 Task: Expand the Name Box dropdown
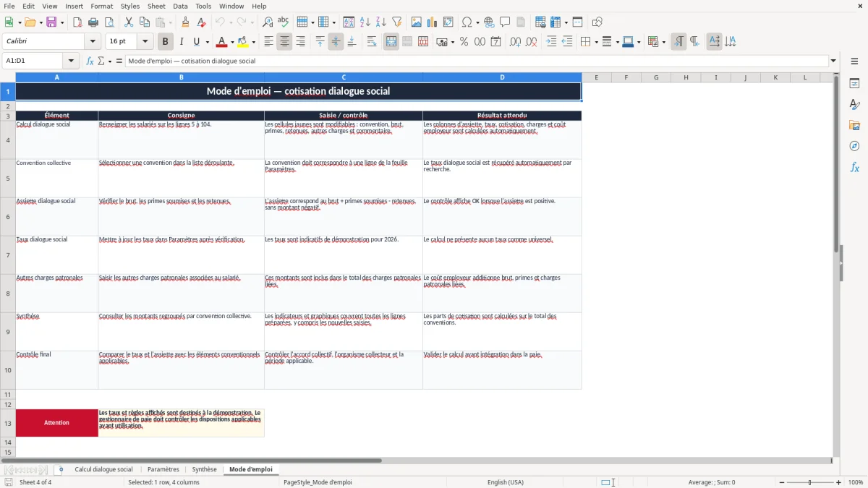click(x=71, y=61)
